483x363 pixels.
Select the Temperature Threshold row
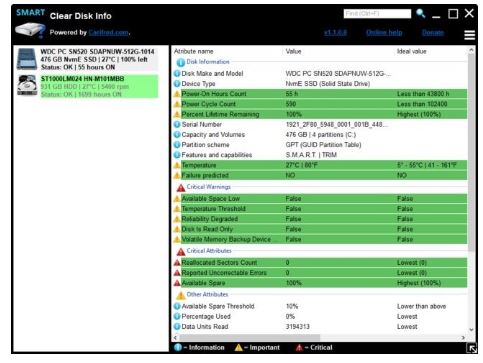point(320,209)
